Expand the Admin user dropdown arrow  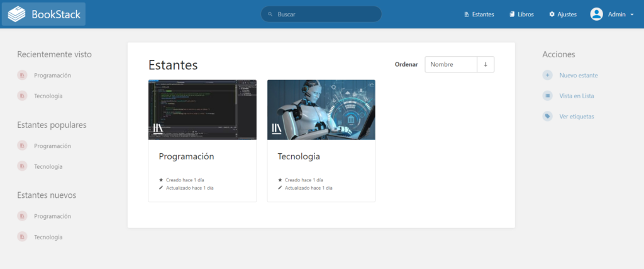click(631, 14)
